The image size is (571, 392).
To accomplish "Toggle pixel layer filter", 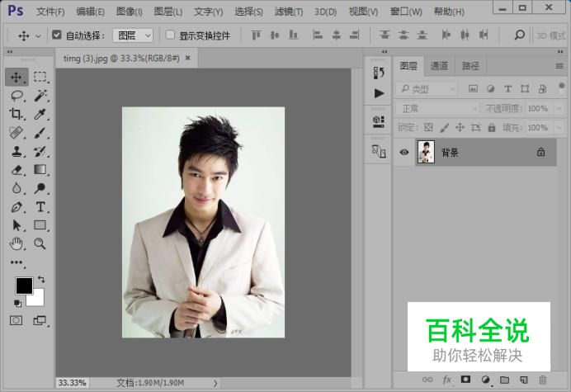I will (x=473, y=88).
